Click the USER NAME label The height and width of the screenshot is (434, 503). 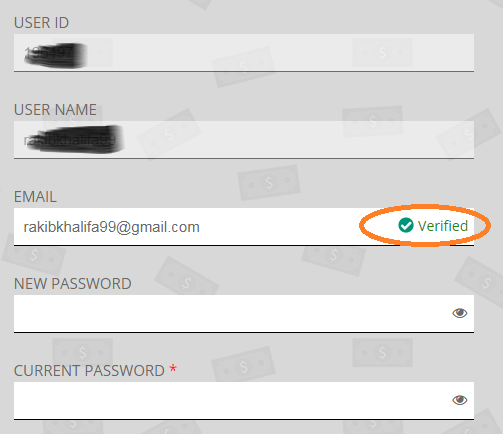(x=55, y=110)
